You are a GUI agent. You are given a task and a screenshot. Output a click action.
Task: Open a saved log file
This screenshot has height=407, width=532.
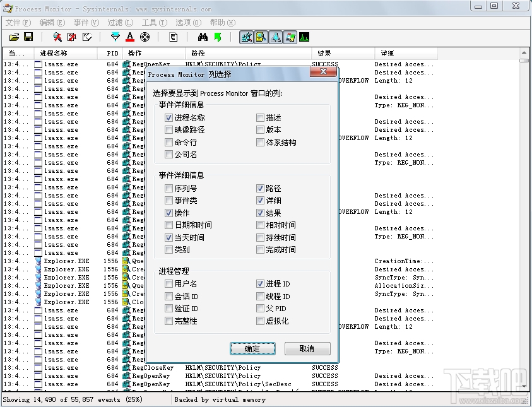(x=14, y=37)
